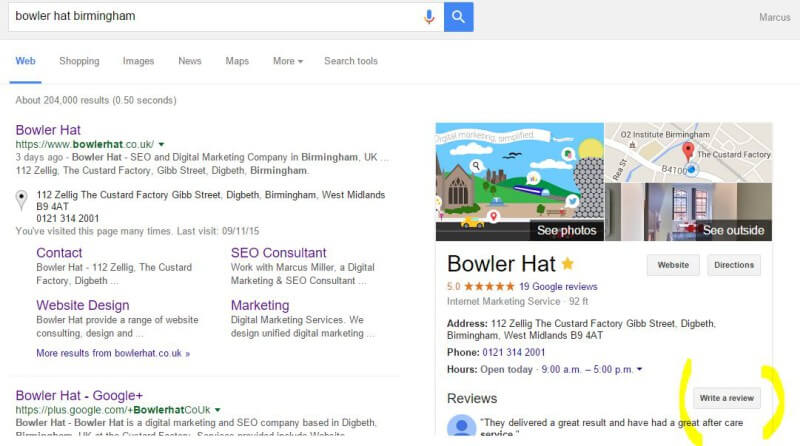Click the Directions button

[x=734, y=265]
